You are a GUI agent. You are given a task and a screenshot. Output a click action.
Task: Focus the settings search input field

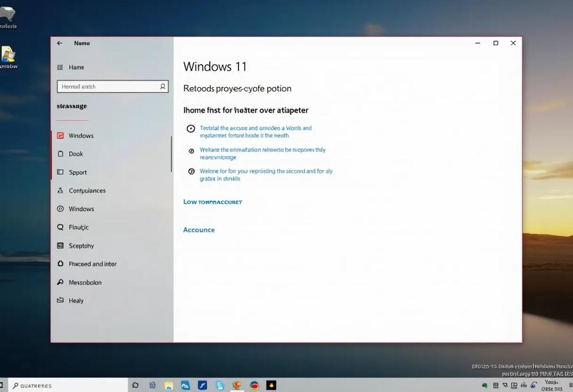pyautogui.click(x=112, y=87)
